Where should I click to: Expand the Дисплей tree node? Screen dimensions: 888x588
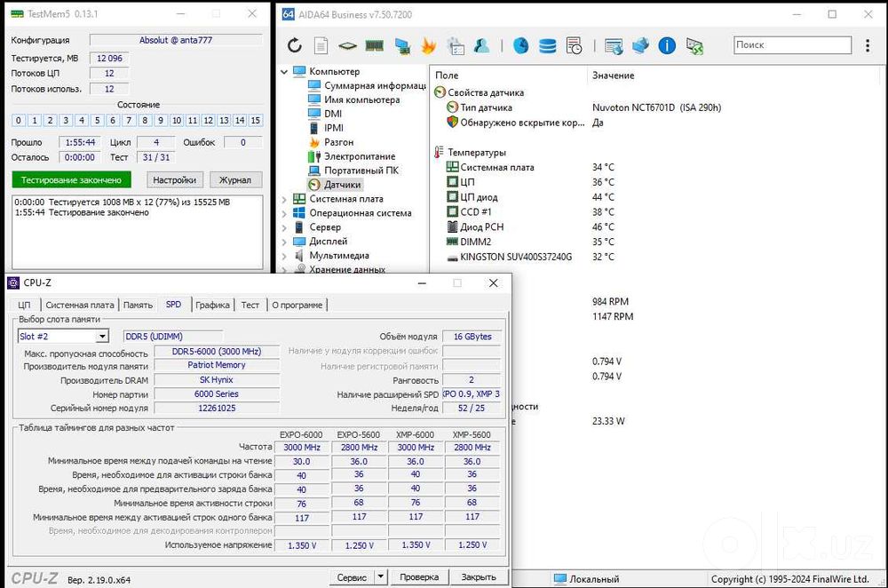click(x=284, y=242)
